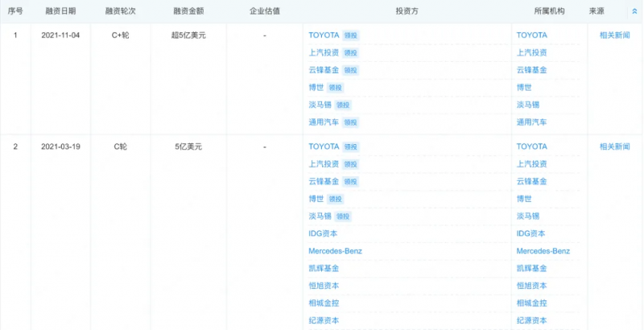
Task: Open 上汽投资 investor link in the 2021-03-19 row
Action: point(324,164)
